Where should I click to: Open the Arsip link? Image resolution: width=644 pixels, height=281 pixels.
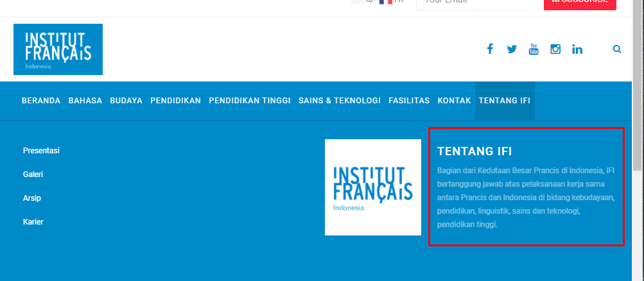pyautogui.click(x=32, y=198)
